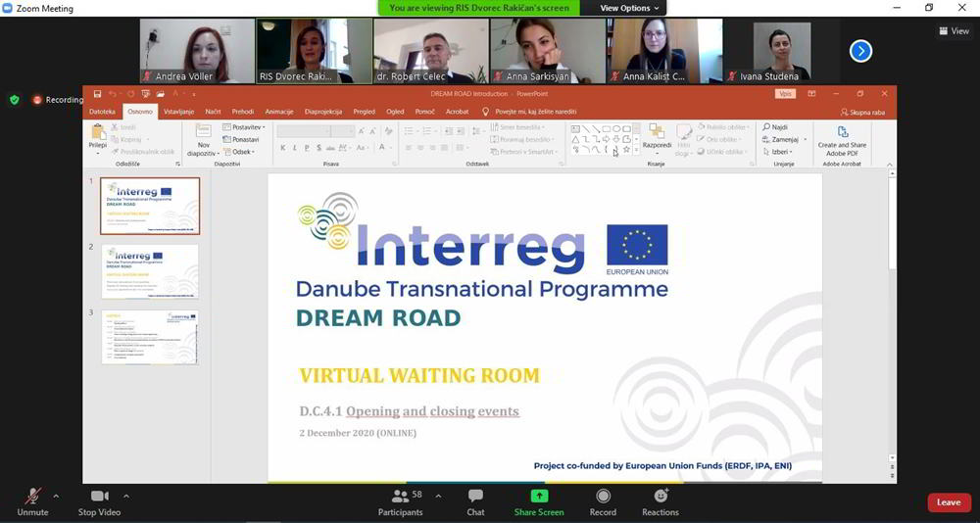Click numbered list icon
The image size is (980, 523).
[427, 131]
